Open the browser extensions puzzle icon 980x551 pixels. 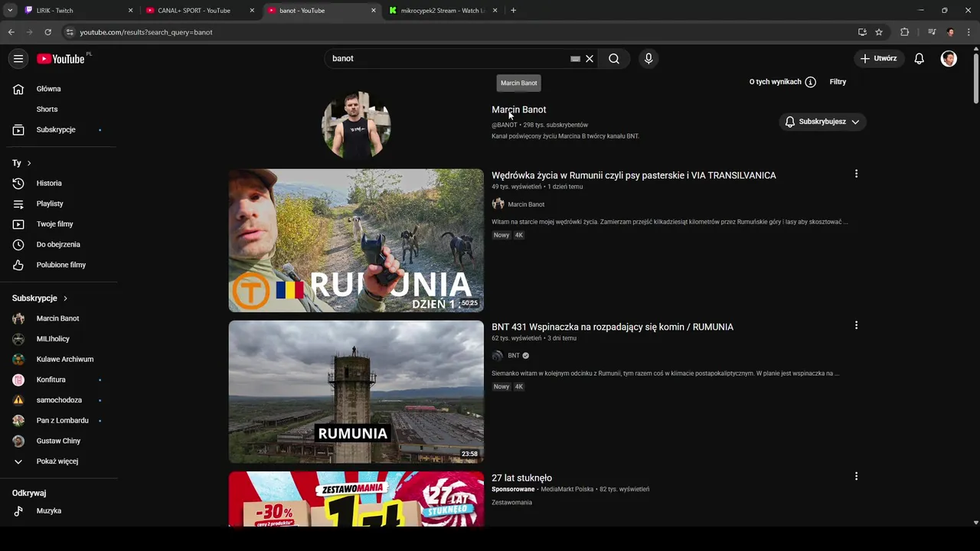click(905, 32)
